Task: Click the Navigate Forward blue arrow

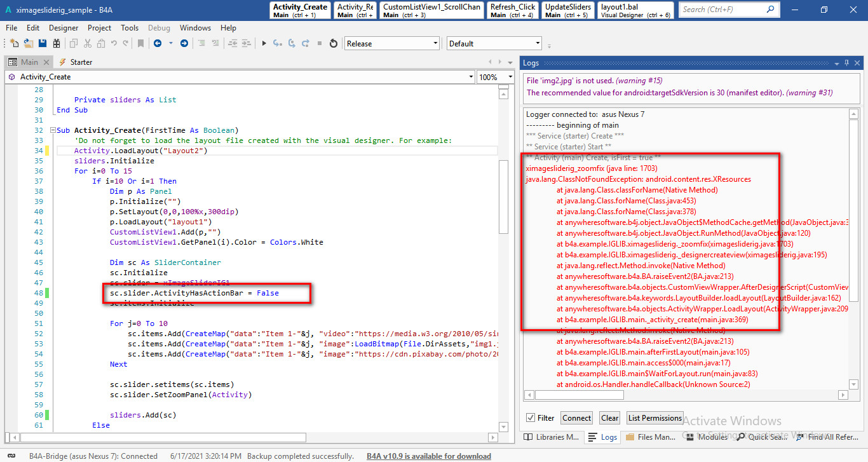Action: 184,43
